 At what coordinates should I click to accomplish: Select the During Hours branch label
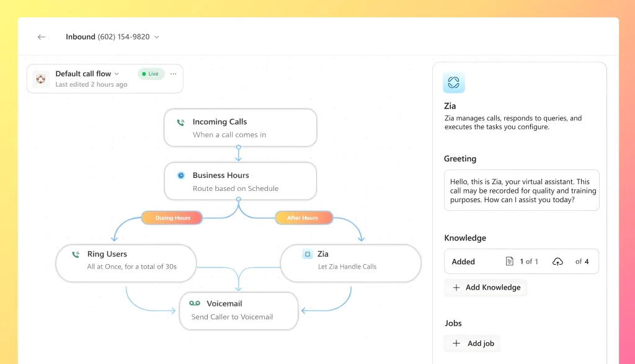(172, 218)
